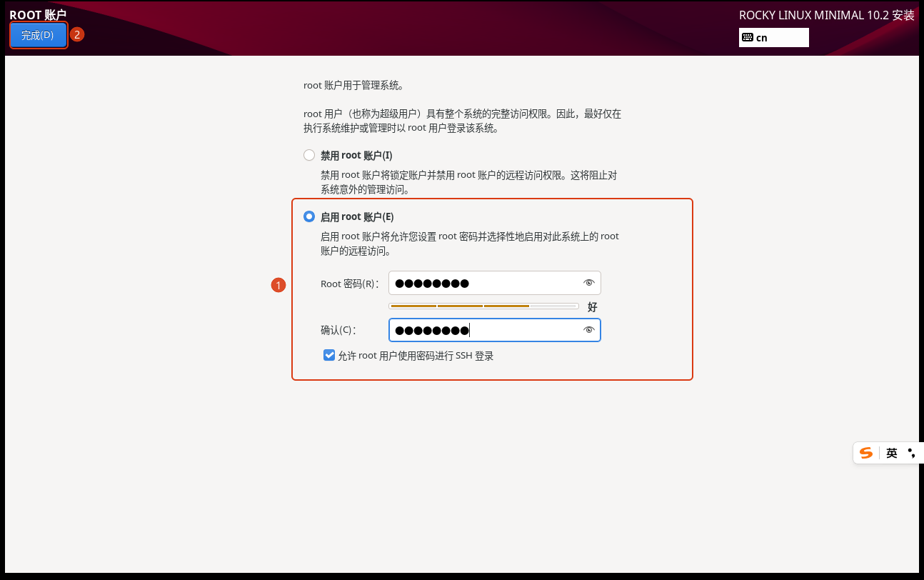
Task: Click the Root 密码(R) label
Action: tap(349, 284)
